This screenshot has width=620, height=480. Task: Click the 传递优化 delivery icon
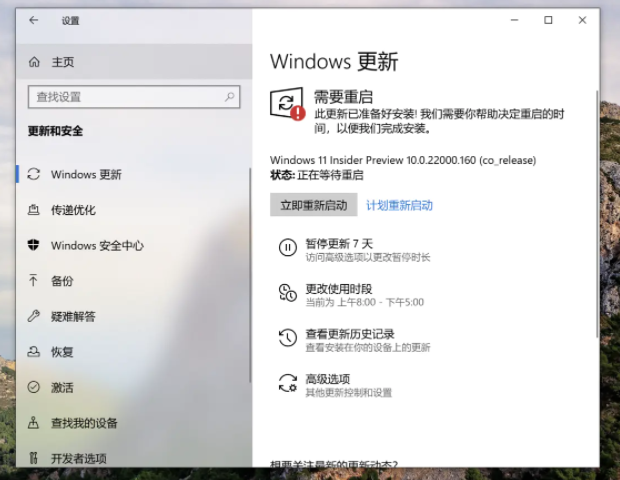tap(34, 210)
